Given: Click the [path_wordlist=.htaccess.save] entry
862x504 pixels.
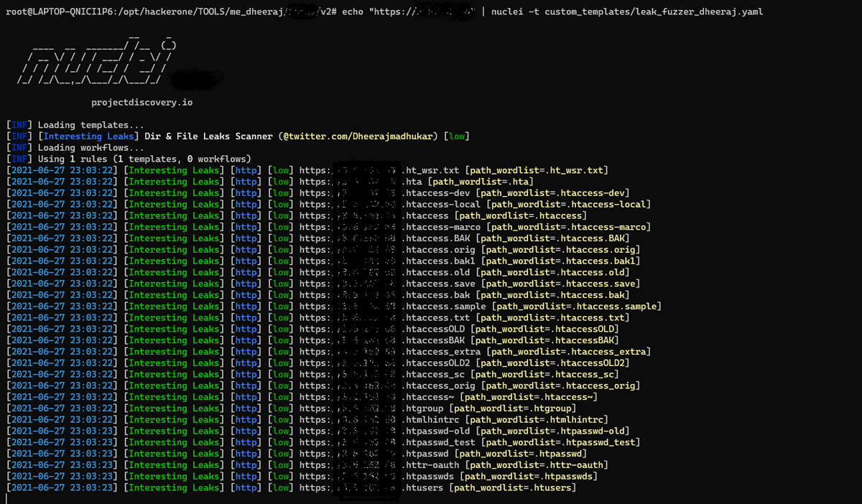Looking at the screenshot, I should pyautogui.click(x=562, y=284).
